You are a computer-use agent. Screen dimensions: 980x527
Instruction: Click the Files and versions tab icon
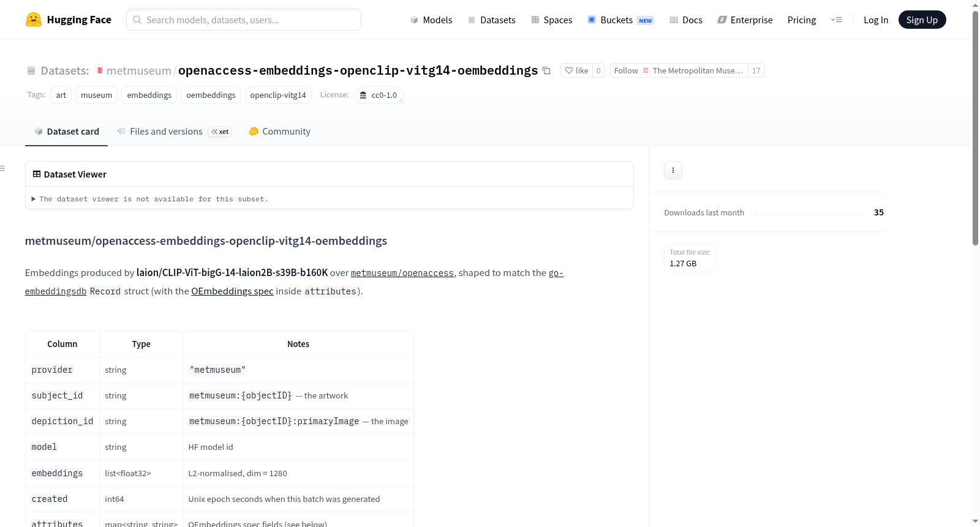pos(121,131)
